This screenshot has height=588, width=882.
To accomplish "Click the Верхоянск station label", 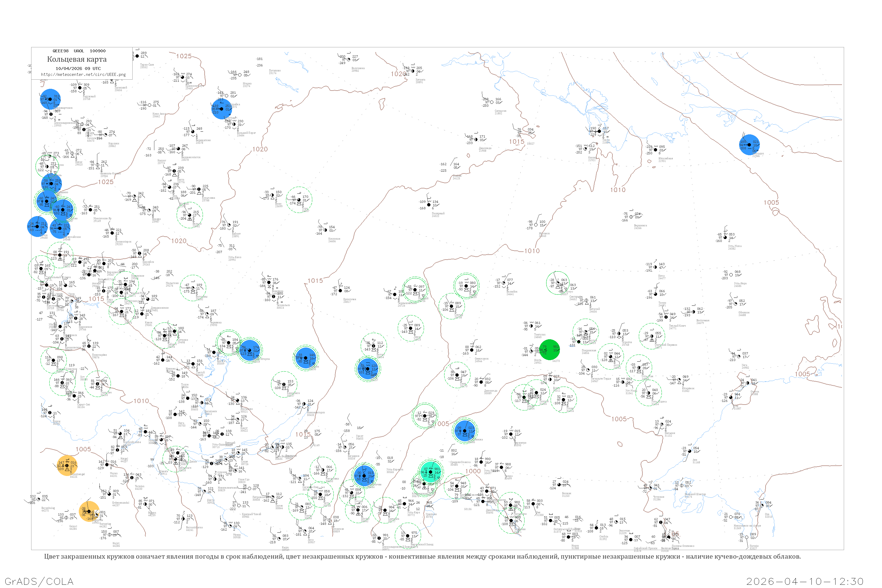I will [x=641, y=226].
